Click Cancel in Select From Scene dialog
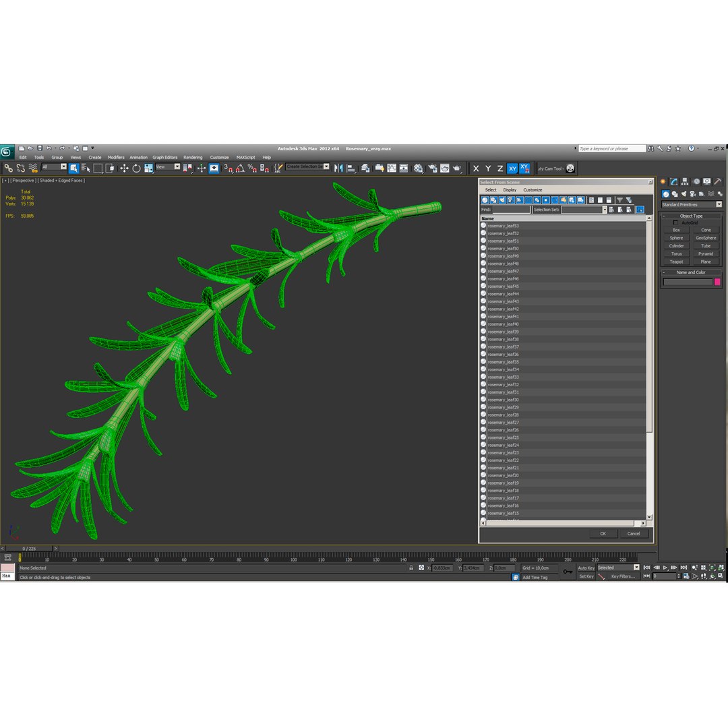Screen dimensions: 728x728 click(633, 533)
